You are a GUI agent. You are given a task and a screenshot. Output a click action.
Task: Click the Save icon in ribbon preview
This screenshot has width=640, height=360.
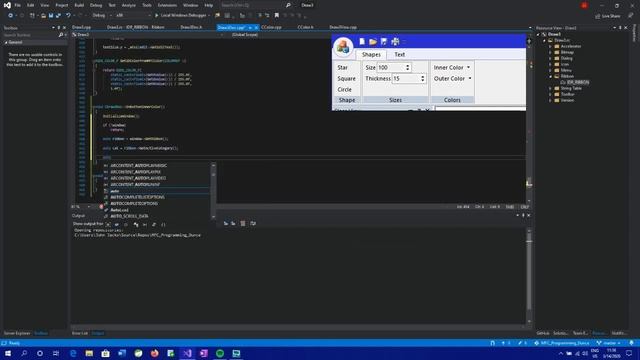[384, 41]
